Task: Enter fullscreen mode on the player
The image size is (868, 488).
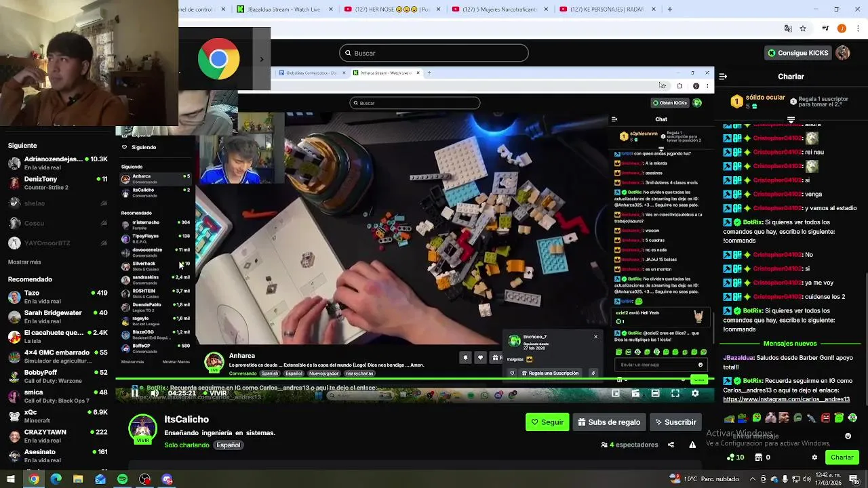Action: click(x=675, y=393)
